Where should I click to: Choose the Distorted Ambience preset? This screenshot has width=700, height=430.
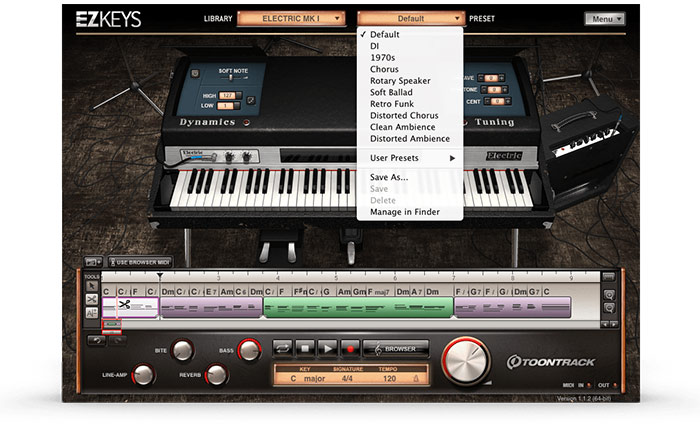409,139
